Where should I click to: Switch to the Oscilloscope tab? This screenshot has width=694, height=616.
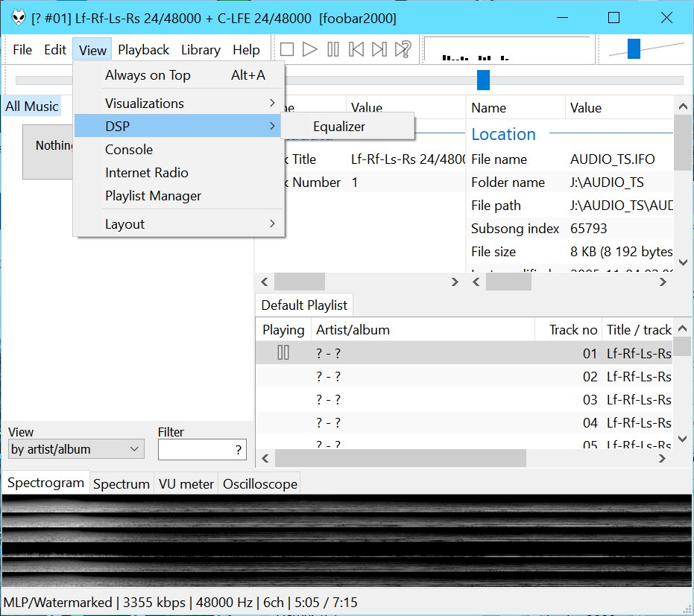point(260,484)
